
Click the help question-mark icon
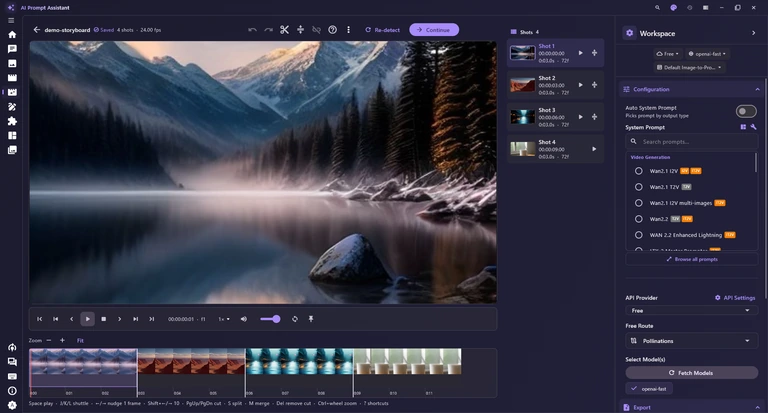tap(333, 30)
